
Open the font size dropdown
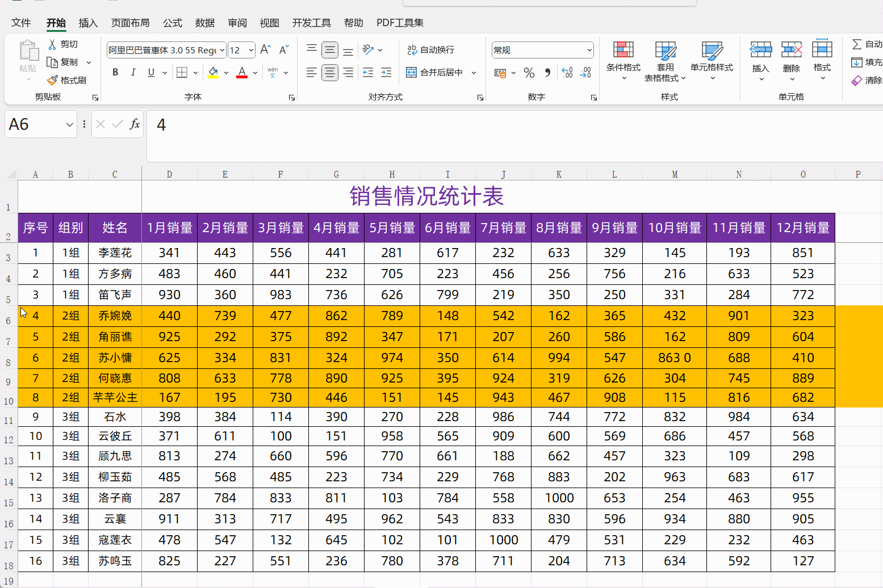click(250, 50)
